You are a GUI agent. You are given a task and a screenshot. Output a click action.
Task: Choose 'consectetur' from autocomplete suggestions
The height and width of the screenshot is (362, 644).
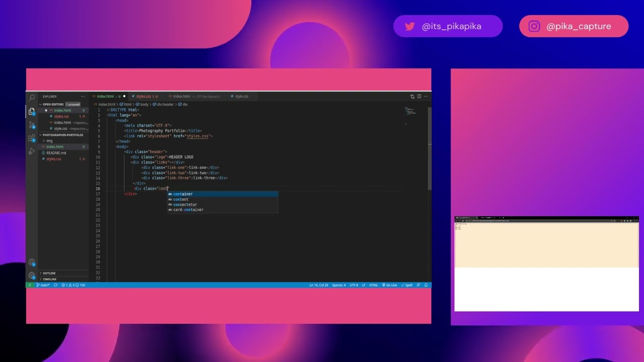pyautogui.click(x=222, y=205)
